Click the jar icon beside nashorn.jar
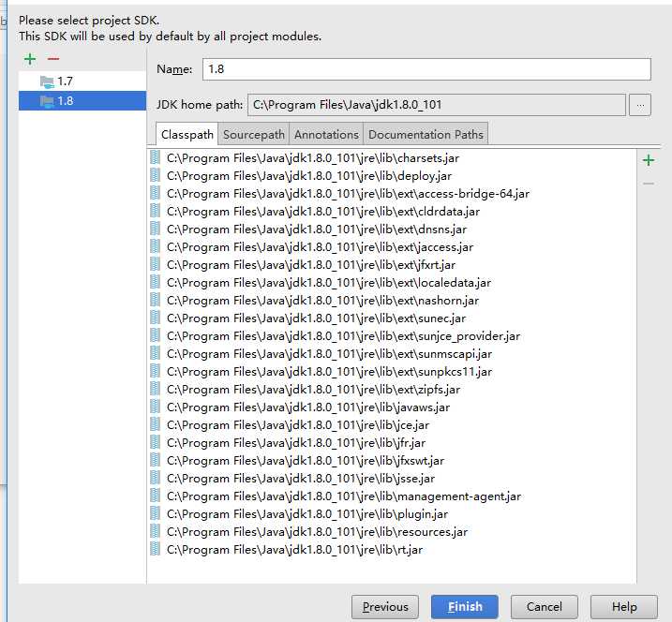This screenshot has width=672, height=622. click(156, 300)
